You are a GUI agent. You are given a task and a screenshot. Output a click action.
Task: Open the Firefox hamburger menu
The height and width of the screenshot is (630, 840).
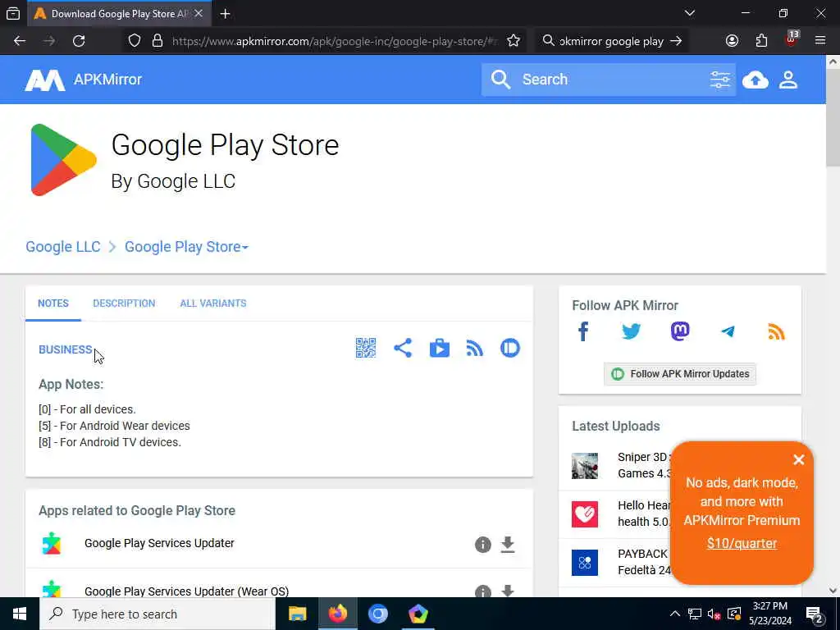[820, 41]
